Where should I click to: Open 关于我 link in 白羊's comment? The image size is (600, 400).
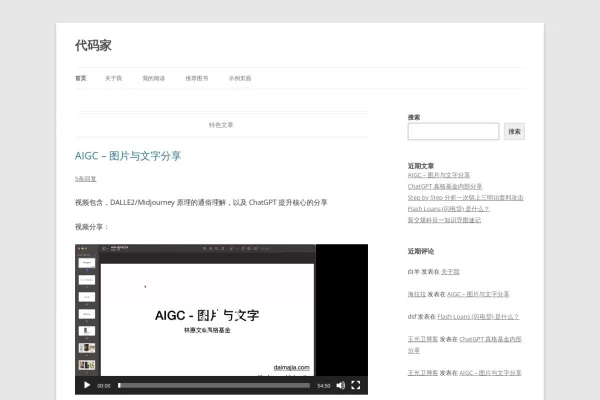click(x=450, y=272)
